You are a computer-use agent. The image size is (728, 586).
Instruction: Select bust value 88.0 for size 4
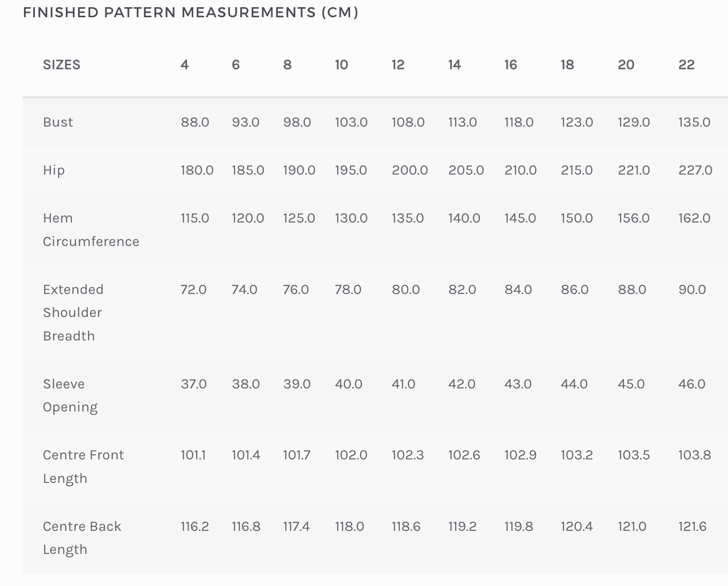[195, 122]
